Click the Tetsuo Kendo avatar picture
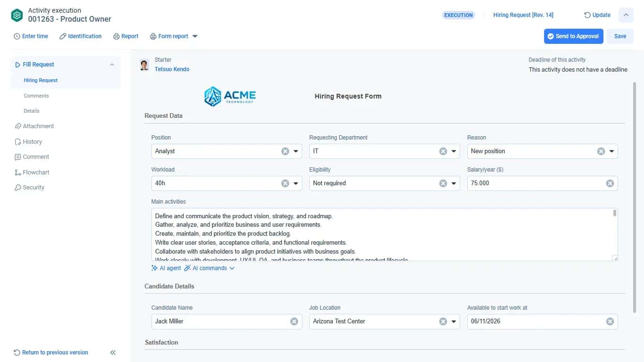 pyautogui.click(x=144, y=65)
